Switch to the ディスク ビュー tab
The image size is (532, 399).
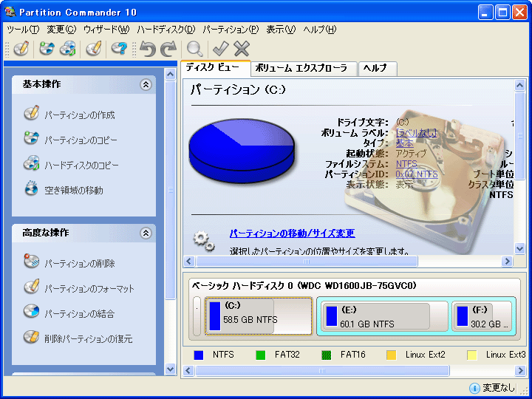pyautogui.click(x=216, y=68)
